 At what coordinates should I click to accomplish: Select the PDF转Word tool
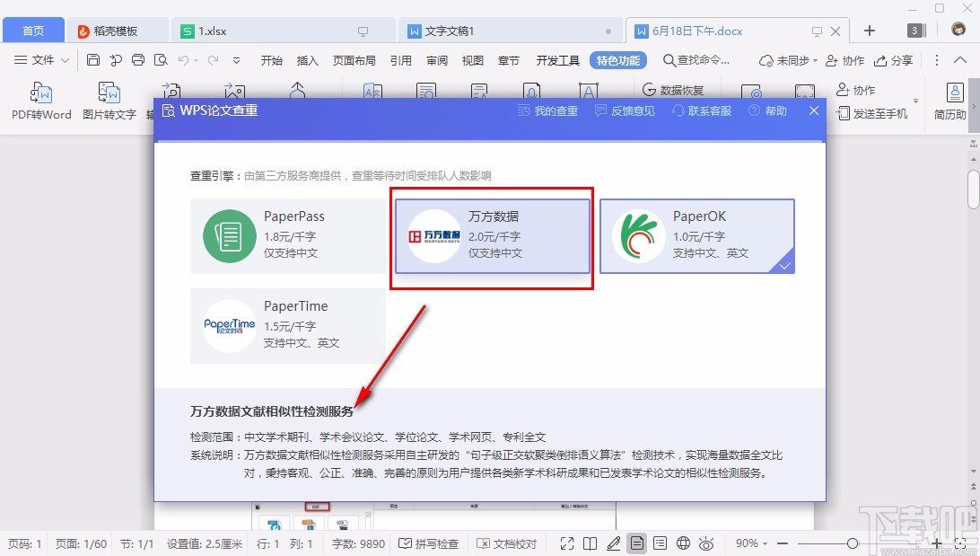[40, 101]
